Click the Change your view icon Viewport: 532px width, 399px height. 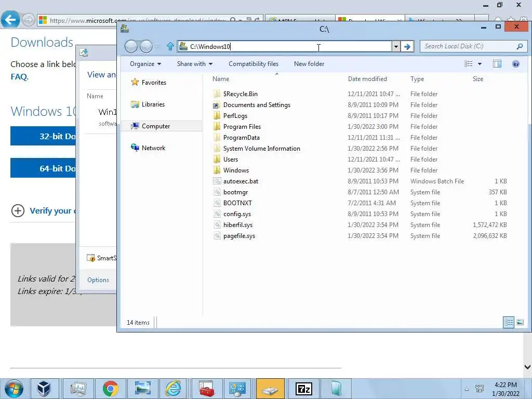pos(468,64)
